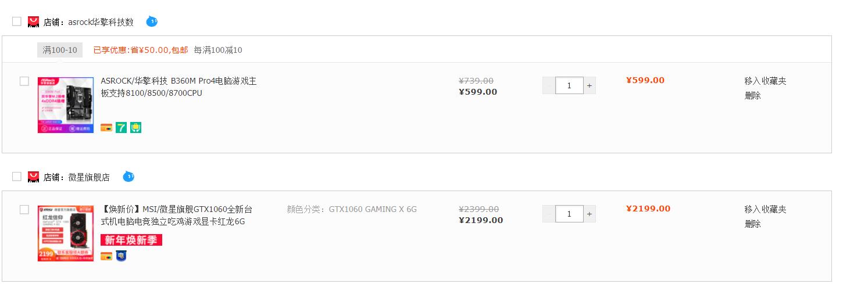Click the green 7-day return icon

click(x=121, y=127)
